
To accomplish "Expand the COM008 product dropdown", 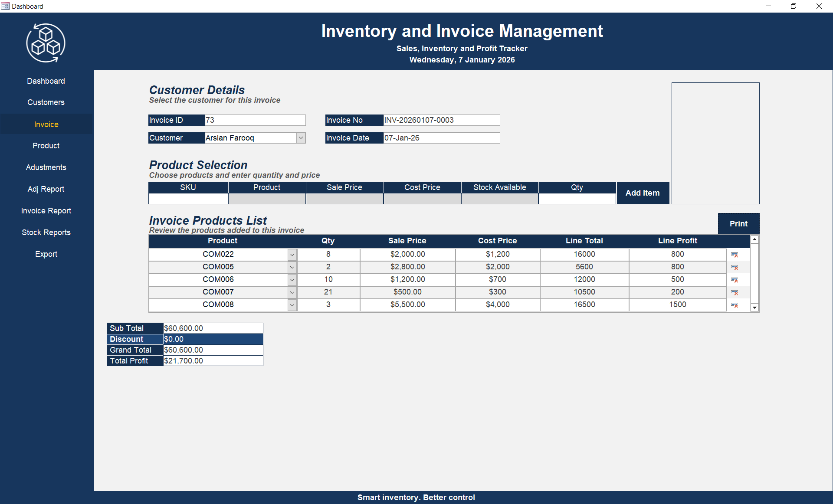I will pos(292,305).
